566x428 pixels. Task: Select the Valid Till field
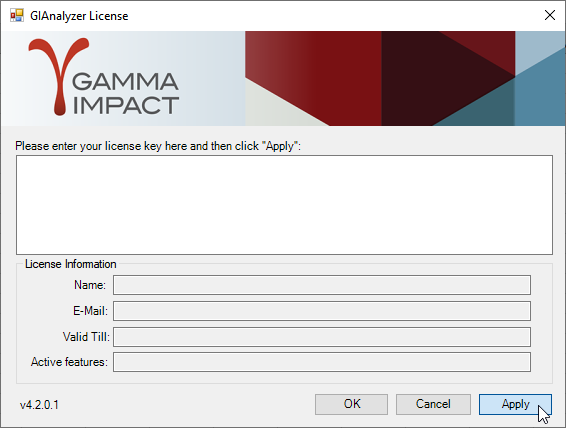322,337
